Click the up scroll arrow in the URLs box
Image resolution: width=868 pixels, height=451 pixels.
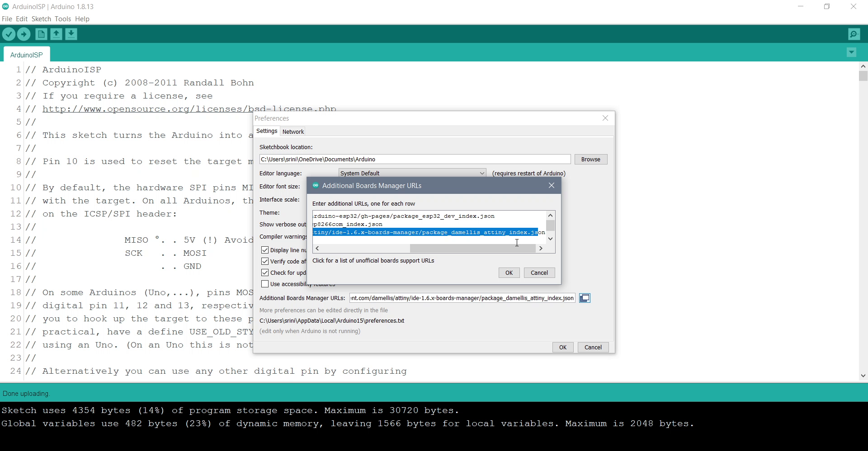click(550, 216)
